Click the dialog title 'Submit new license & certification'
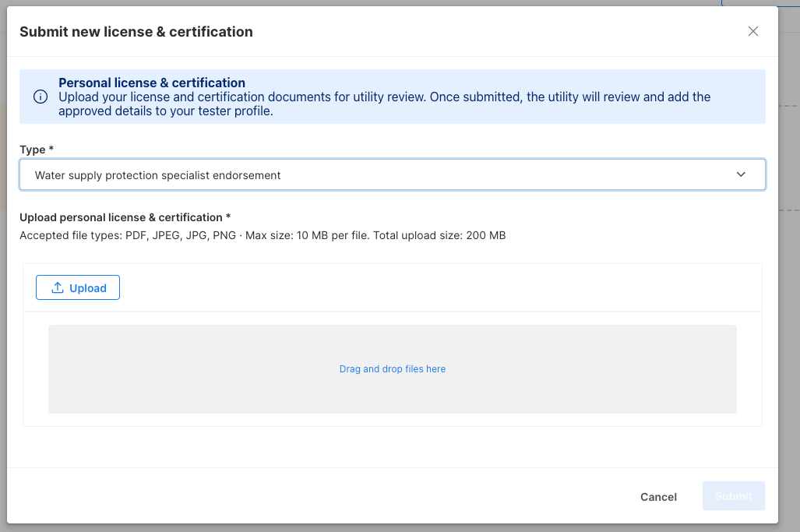Screen dimensions: 800x532 (136, 32)
